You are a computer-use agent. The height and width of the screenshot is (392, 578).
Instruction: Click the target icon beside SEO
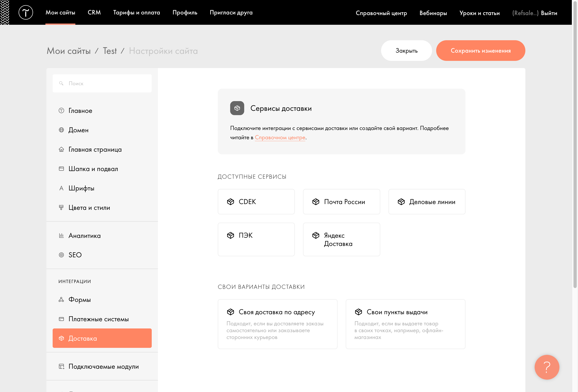pyautogui.click(x=61, y=255)
